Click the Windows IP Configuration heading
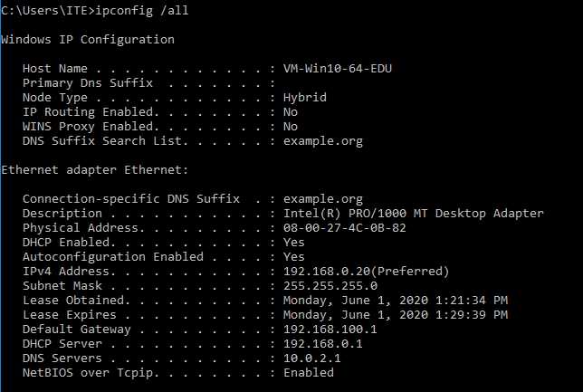The width and height of the screenshot is (583, 392). (x=88, y=40)
